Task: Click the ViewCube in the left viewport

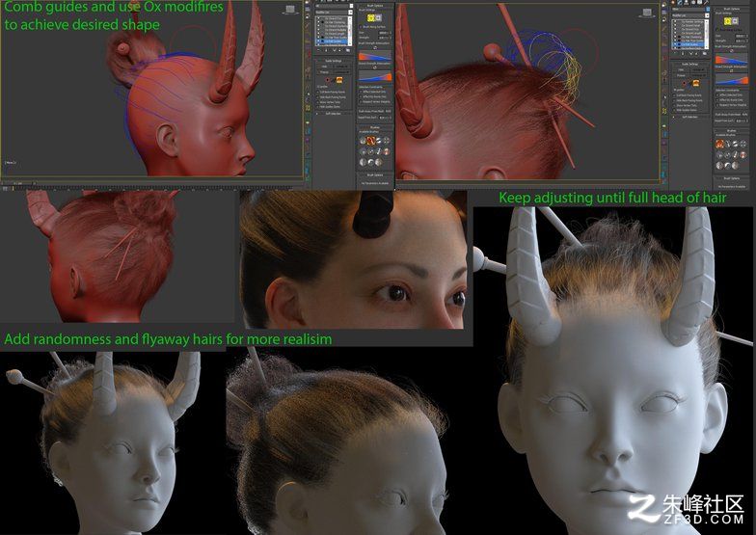Action: 291,9
